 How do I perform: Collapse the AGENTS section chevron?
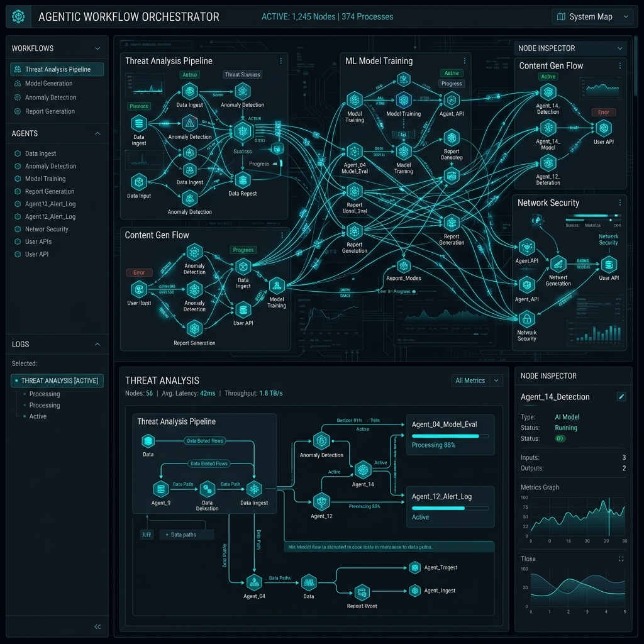[x=97, y=133]
